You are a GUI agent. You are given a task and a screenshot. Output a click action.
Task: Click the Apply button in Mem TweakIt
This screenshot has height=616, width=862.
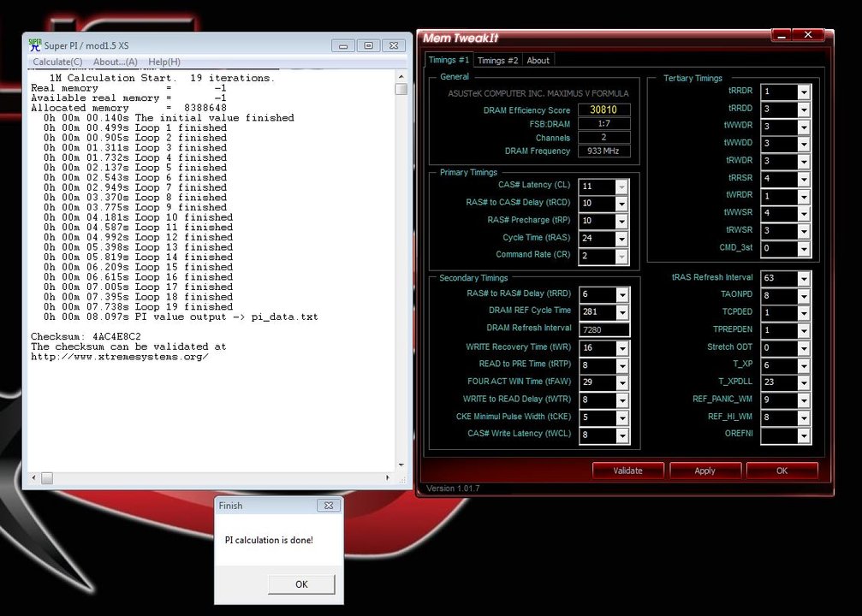tap(704, 471)
